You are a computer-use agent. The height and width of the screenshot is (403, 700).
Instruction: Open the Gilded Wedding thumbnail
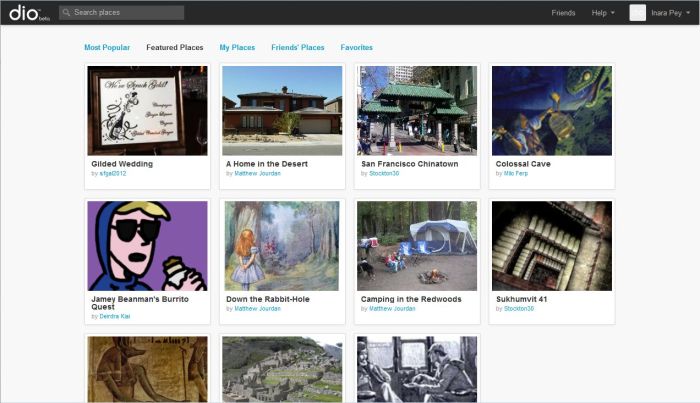click(147, 110)
